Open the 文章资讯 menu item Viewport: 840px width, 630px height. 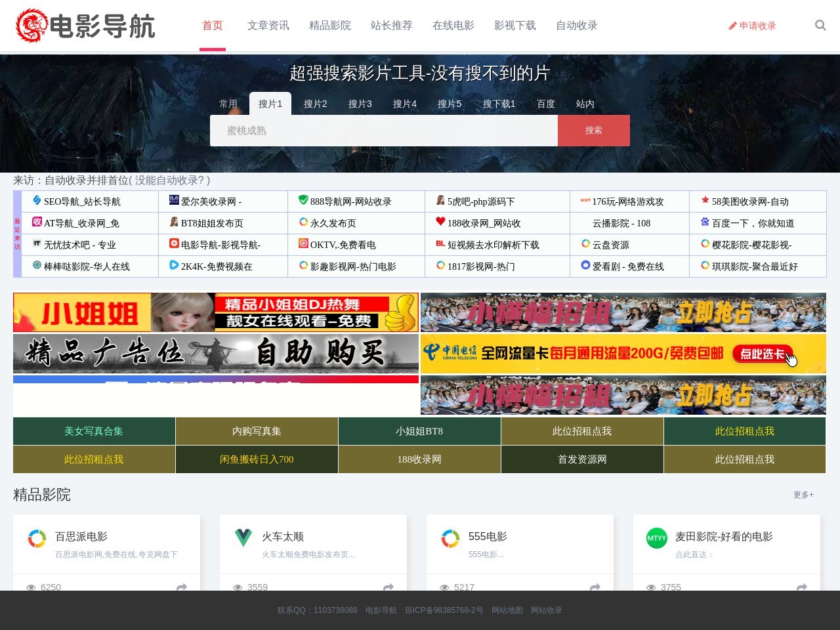(x=268, y=26)
